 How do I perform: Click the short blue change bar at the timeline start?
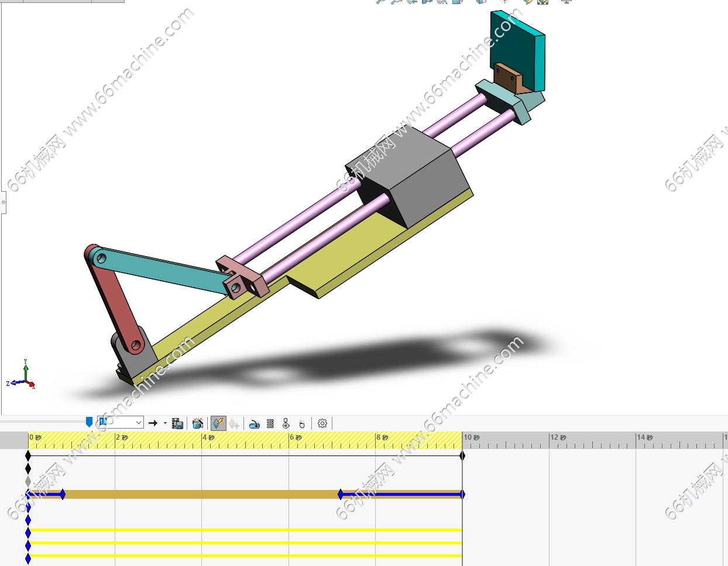(46, 495)
